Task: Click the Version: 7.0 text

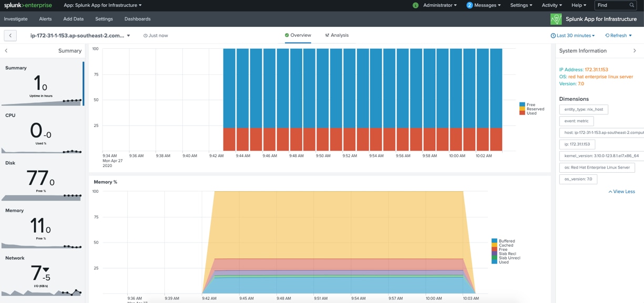Action: pyautogui.click(x=571, y=83)
